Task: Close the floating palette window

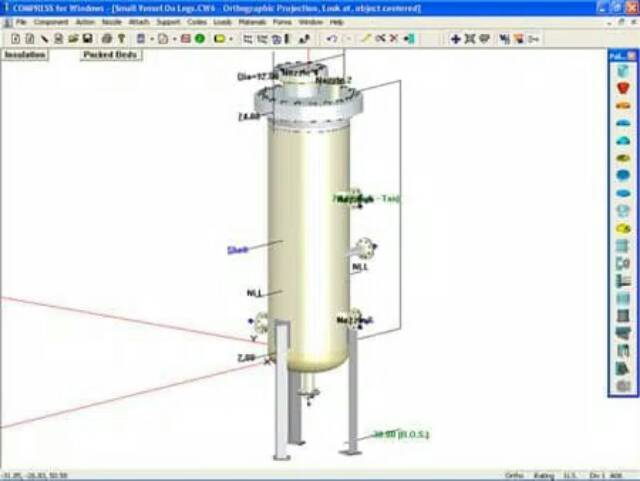Action: pyautogui.click(x=631, y=56)
